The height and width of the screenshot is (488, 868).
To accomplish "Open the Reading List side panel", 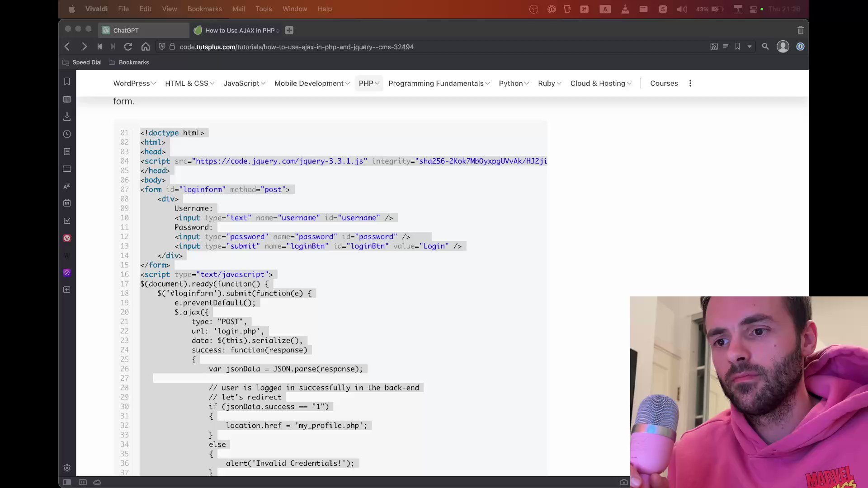I will click(67, 99).
